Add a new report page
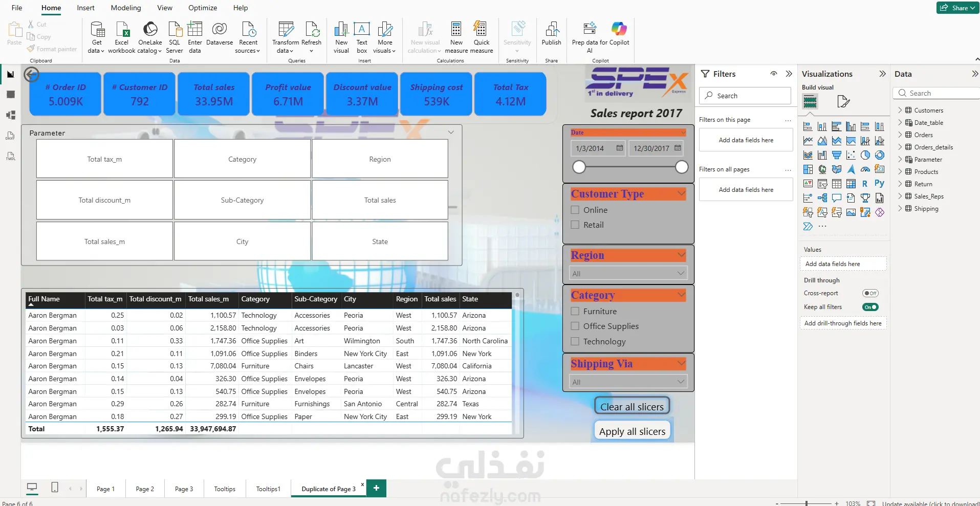The width and height of the screenshot is (980, 506). click(376, 488)
